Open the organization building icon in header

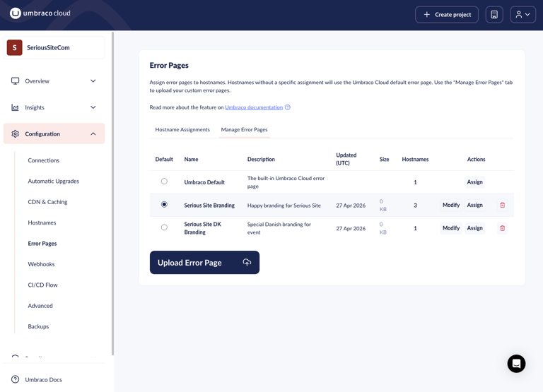click(x=494, y=15)
